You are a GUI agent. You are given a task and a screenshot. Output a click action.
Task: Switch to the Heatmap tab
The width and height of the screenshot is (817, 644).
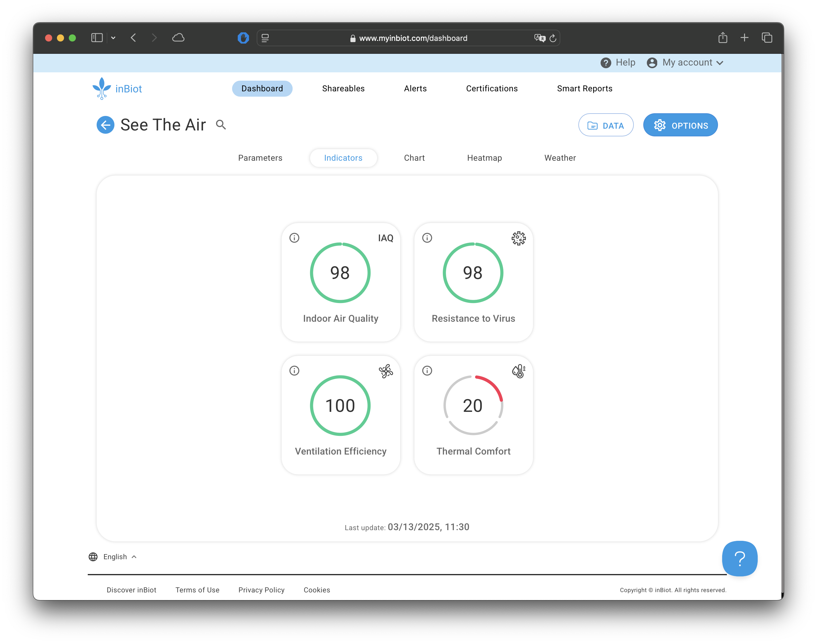484,158
